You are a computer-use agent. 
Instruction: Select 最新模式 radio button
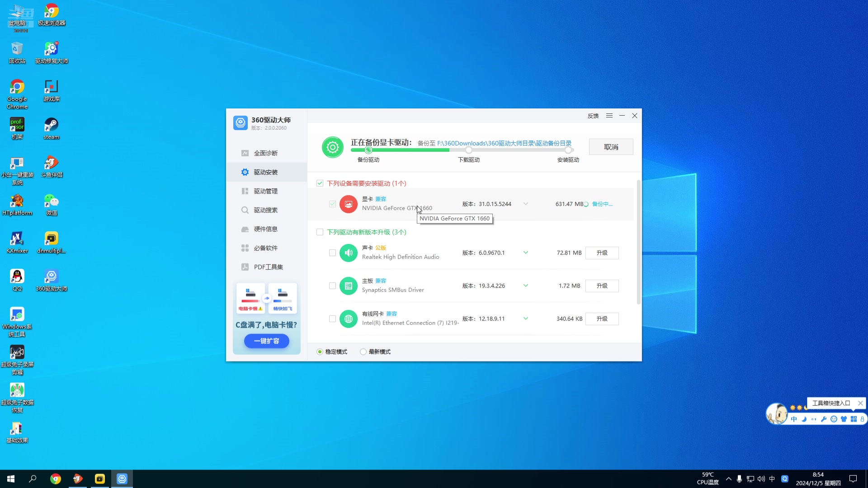tap(363, 352)
